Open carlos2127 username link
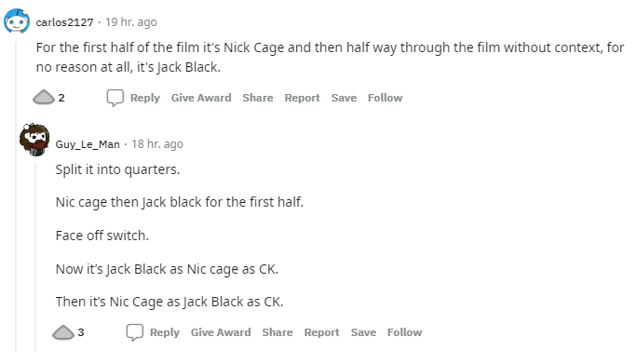Image resolution: width=637 pixels, height=364 pixels. click(64, 22)
